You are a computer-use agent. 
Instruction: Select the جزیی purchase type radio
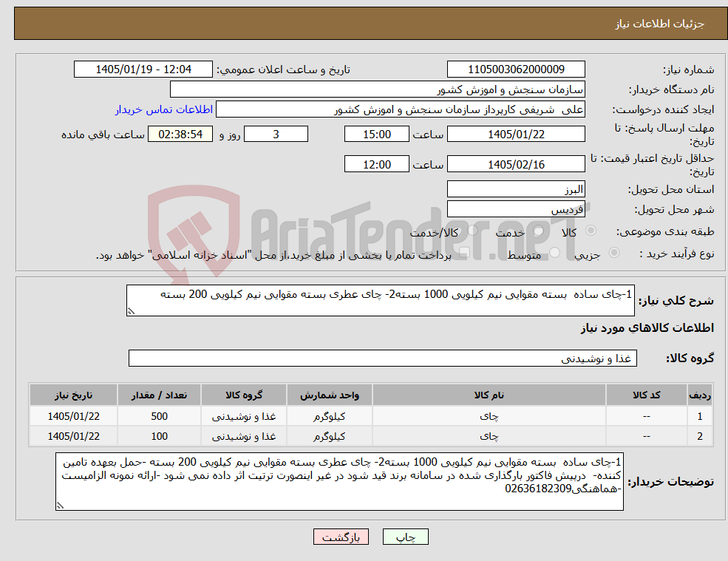click(613, 253)
